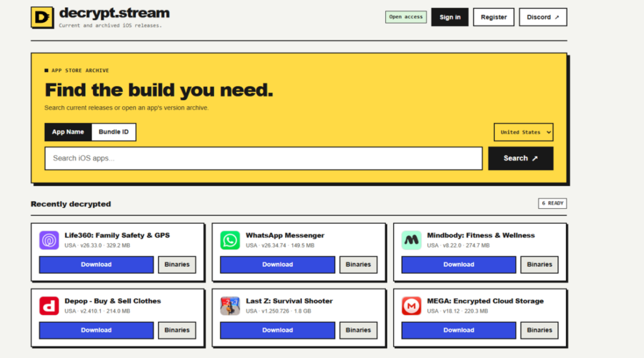Click the decrypt.stream site title
The image size is (644, 358).
tap(114, 13)
